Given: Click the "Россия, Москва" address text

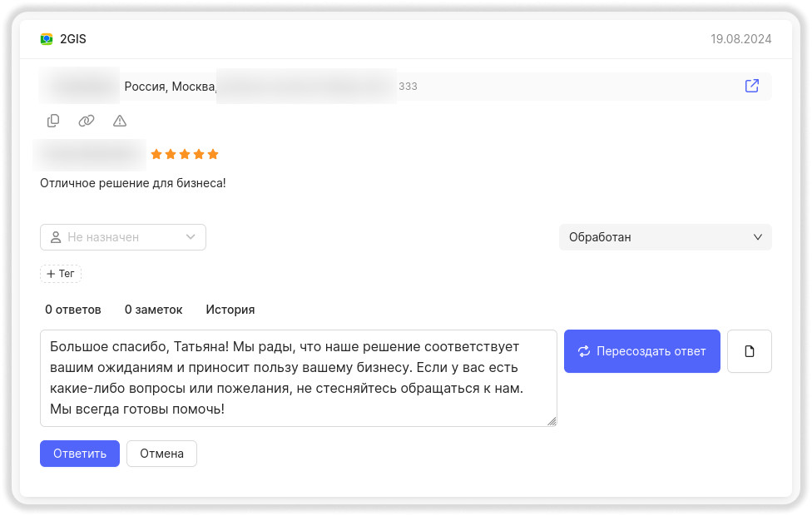Looking at the screenshot, I should (x=170, y=87).
